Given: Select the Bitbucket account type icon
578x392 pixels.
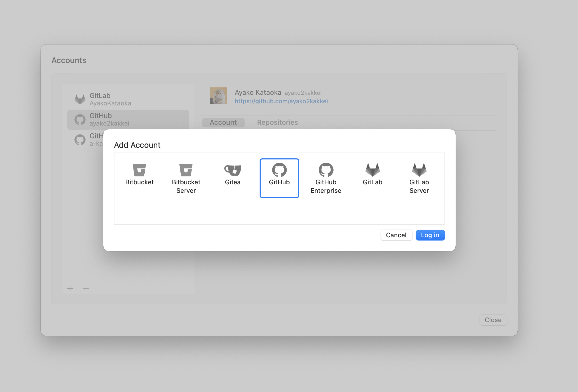Looking at the screenshot, I should (x=139, y=170).
